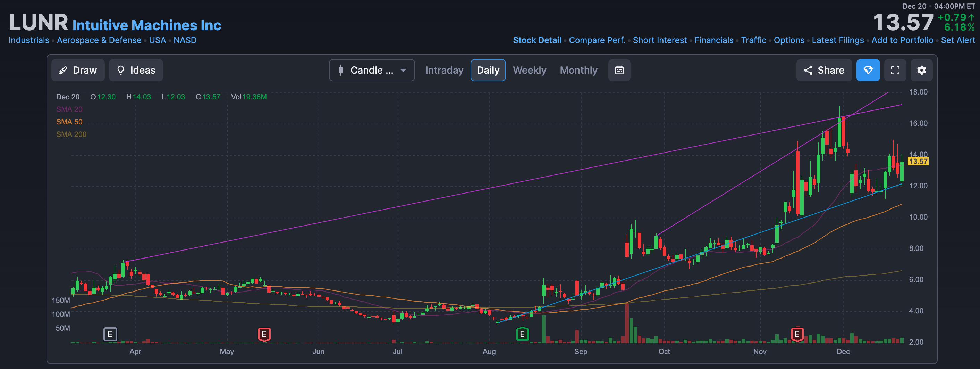980x369 pixels.
Task: Toggle the SMA 200 legend label
Action: (71, 134)
